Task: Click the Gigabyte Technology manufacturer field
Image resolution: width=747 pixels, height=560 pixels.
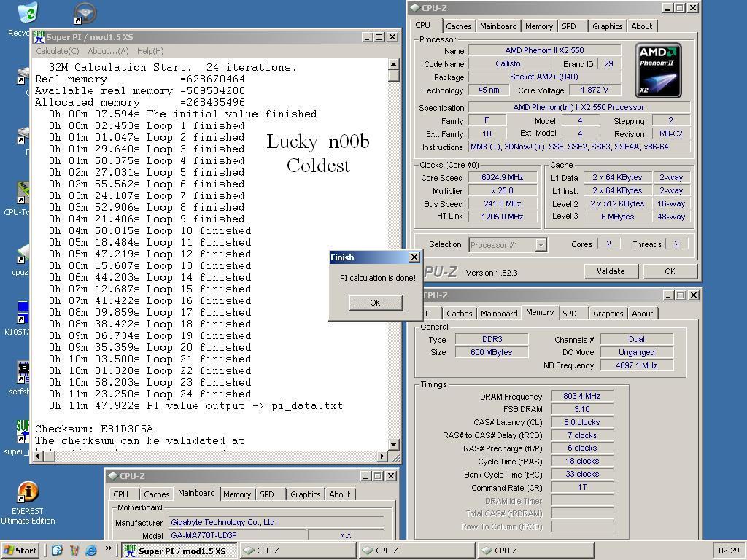Action: (x=276, y=522)
